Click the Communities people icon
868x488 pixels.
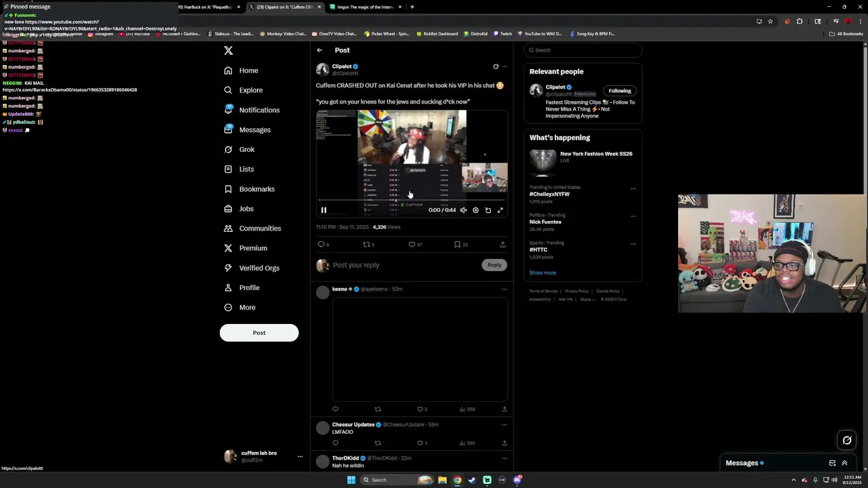229,228
